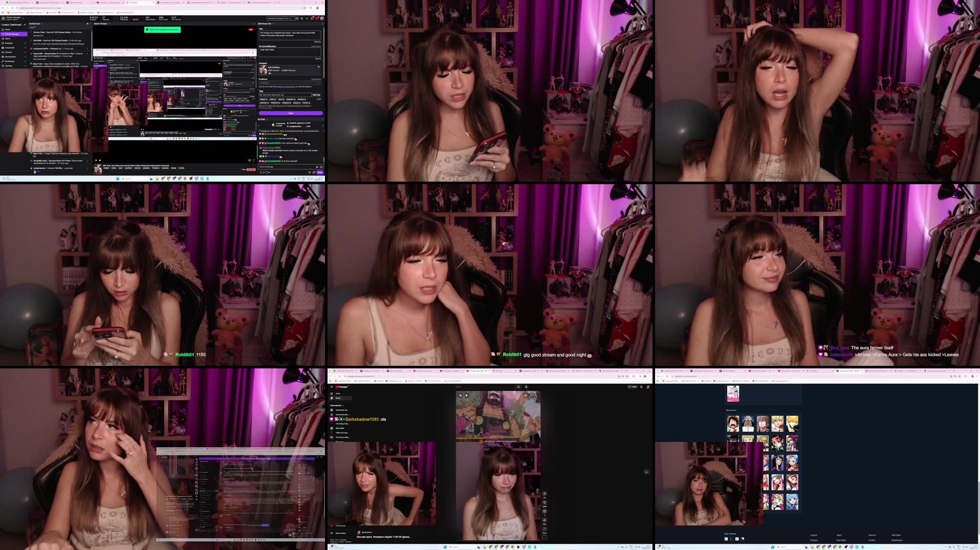Click Report History in YouTube sidebar
The width and height of the screenshot is (980, 550).
point(339,533)
